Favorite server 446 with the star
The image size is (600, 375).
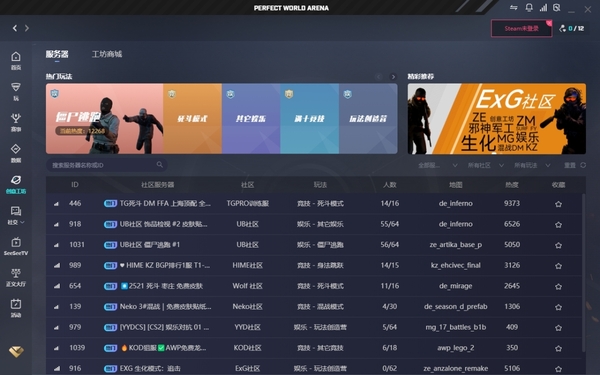[x=558, y=204]
